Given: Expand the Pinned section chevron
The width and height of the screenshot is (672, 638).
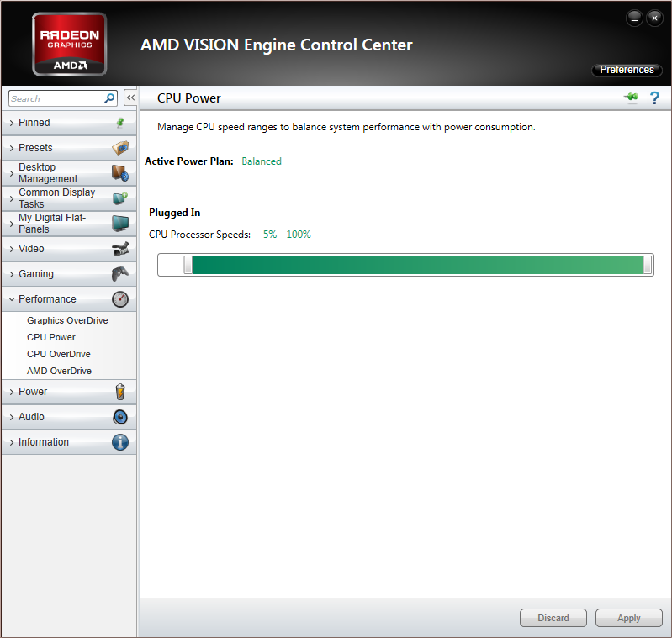Looking at the screenshot, I should click(x=12, y=123).
